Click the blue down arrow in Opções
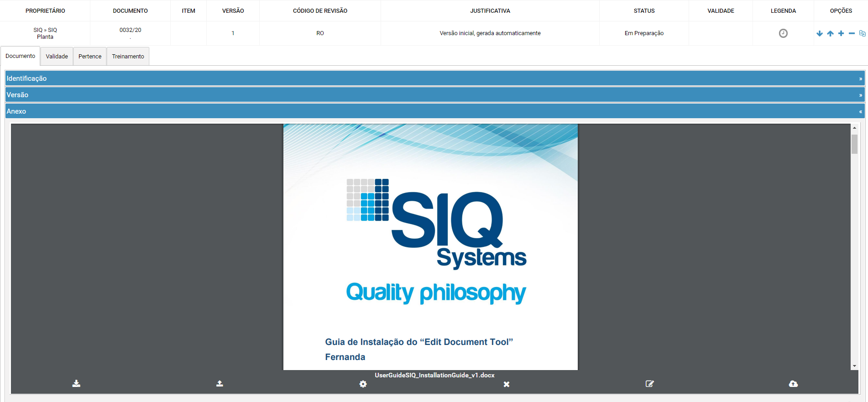Image resolution: width=868 pixels, height=402 pixels. [x=820, y=33]
